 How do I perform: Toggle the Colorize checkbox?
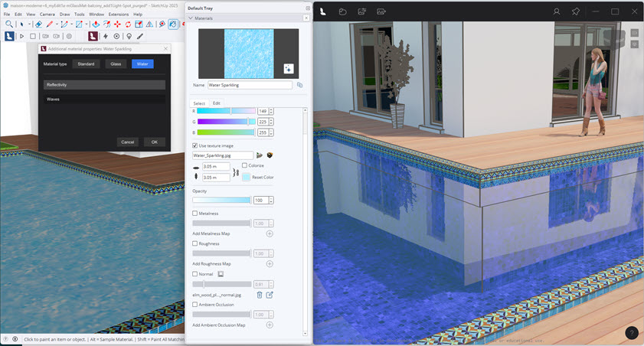click(x=244, y=165)
